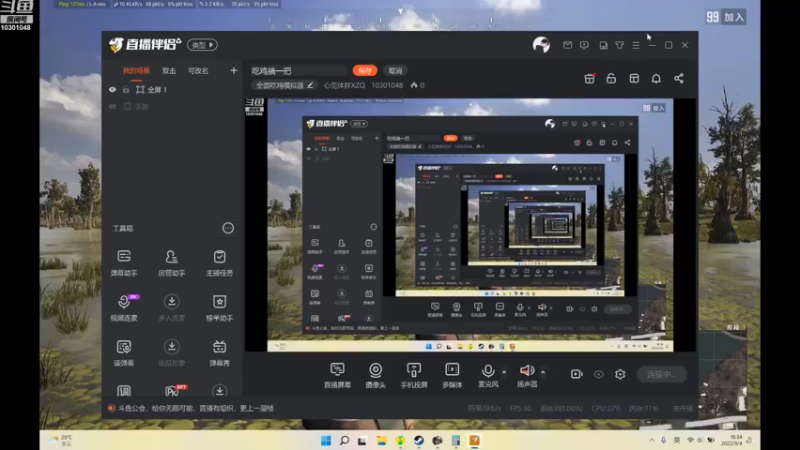The height and width of the screenshot is (450, 800).
Task: Add 摄像头 camera source
Action: pyautogui.click(x=376, y=375)
